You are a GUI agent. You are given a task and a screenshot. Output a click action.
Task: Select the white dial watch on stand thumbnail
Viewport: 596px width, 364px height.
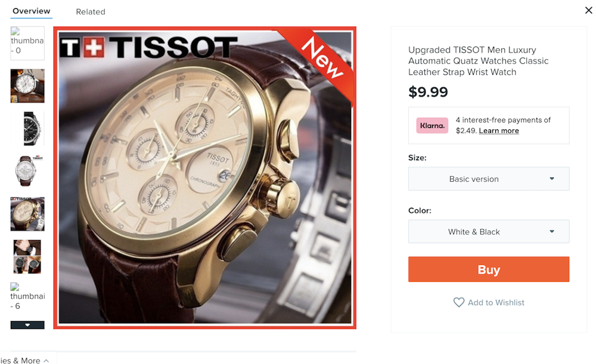click(x=27, y=86)
